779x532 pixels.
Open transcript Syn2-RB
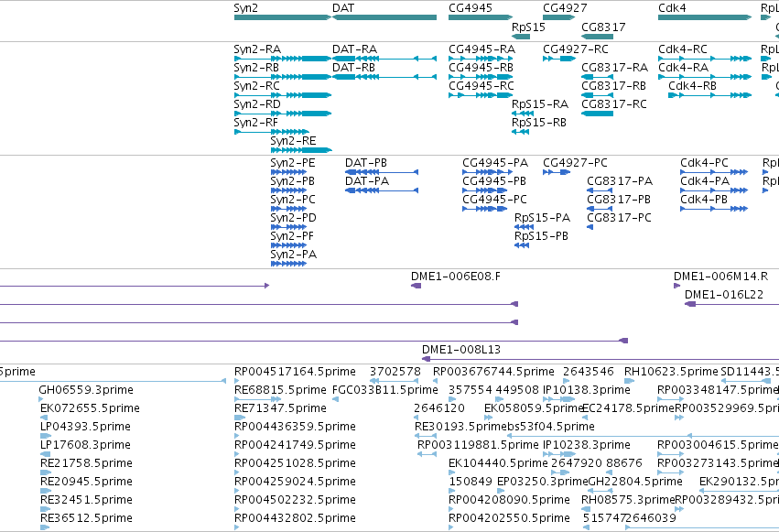(x=283, y=77)
